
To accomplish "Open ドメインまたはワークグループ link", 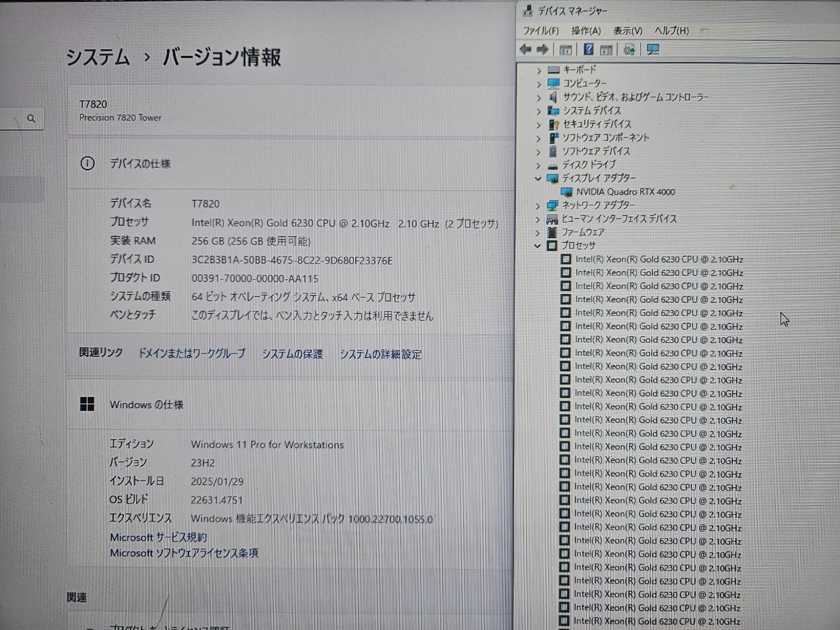I will point(192,353).
